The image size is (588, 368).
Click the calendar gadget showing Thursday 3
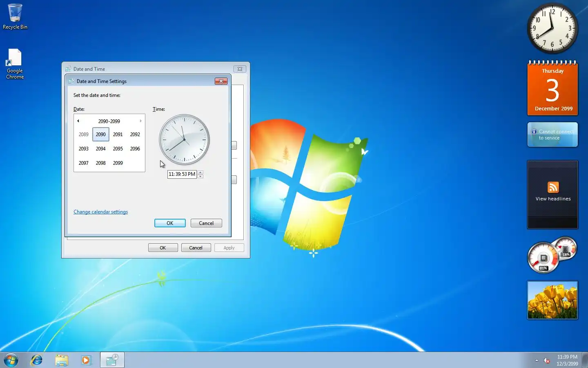(552, 88)
